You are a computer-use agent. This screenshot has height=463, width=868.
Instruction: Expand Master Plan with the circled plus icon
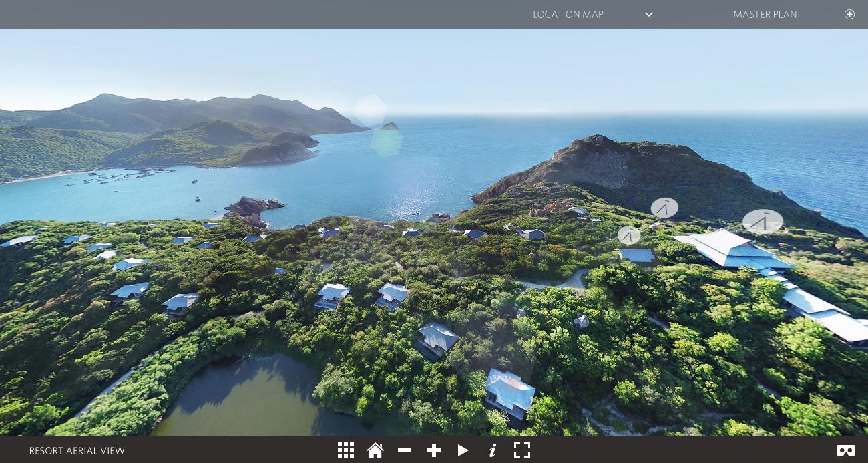pyautogui.click(x=849, y=14)
